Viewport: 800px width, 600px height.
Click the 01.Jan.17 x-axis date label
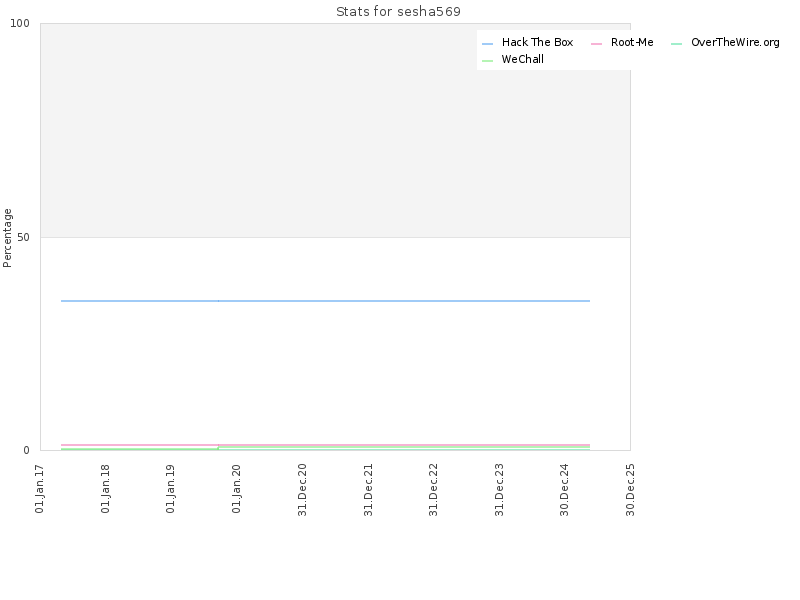pyautogui.click(x=40, y=489)
